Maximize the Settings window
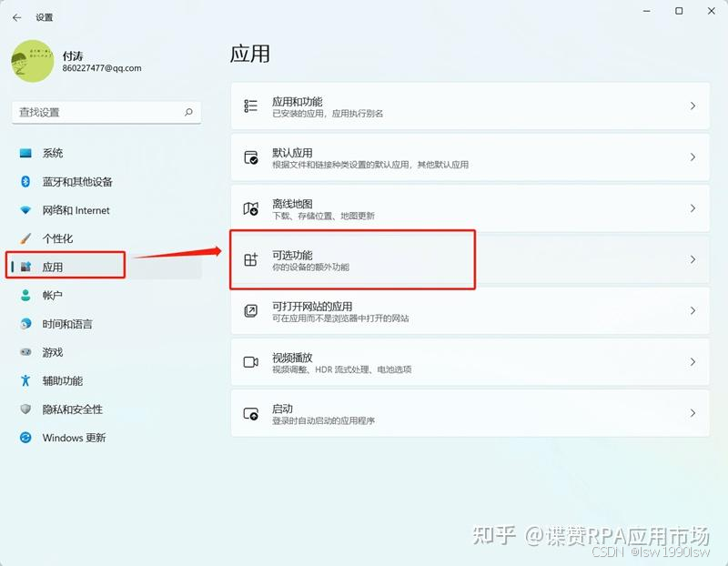 [679, 11]
